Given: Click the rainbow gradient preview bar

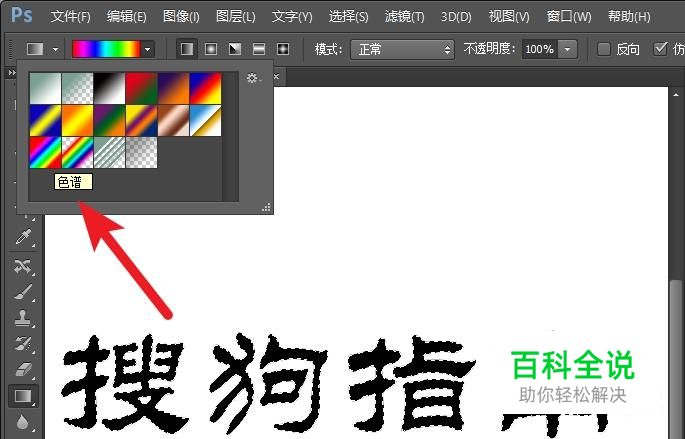Looking at the screenshot, I should [106, 49].
